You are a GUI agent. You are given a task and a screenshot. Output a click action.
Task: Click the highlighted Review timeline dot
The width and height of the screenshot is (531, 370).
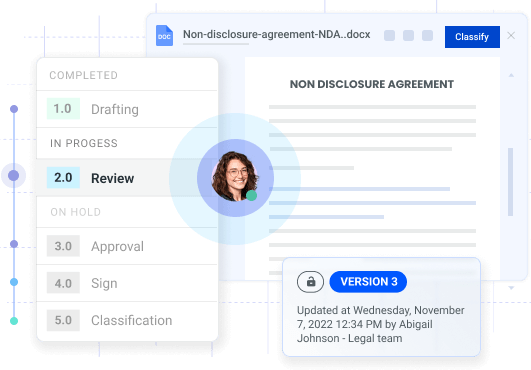14,175
